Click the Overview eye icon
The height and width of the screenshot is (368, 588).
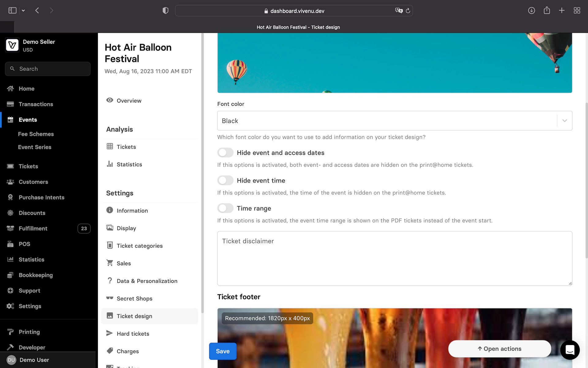pyautogui.click(x=110, y=100)
